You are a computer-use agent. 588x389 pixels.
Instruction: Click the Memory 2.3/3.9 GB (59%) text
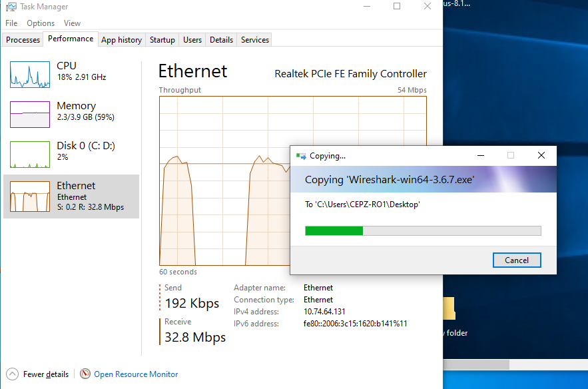pyautogui.click(x=85, y=117)
